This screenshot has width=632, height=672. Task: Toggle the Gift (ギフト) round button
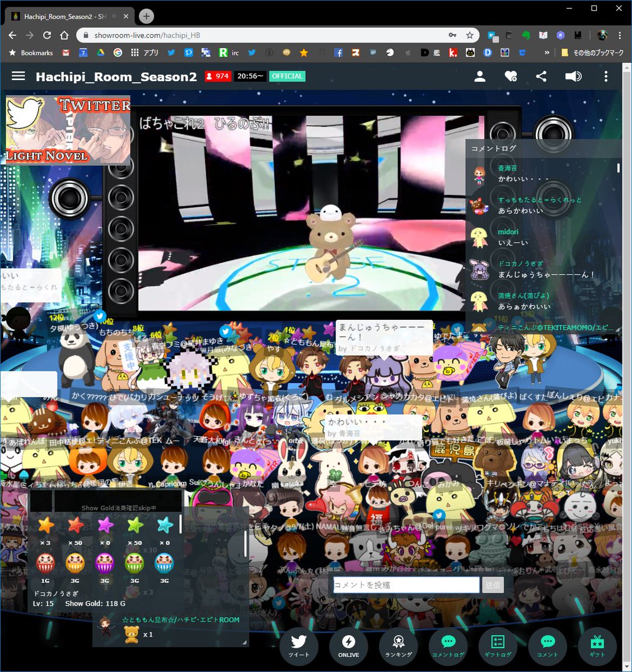[x=597, y=645]
